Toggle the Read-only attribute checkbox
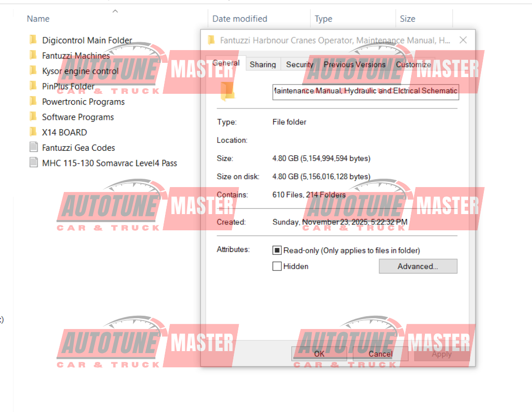Viewport: 532px width, 412px height. (x=277, y=250)
